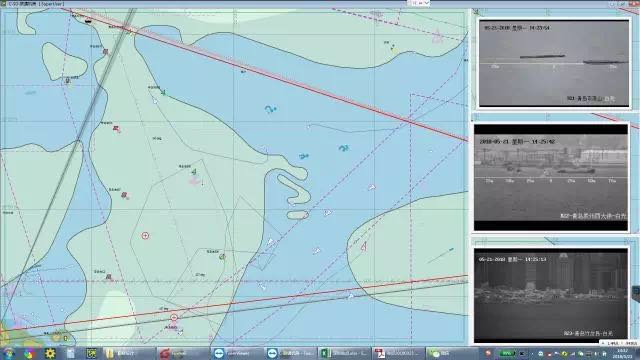640x360 pixels.
Task: Click the small corner icon above camera panel
Action: [x=476, y=12]
